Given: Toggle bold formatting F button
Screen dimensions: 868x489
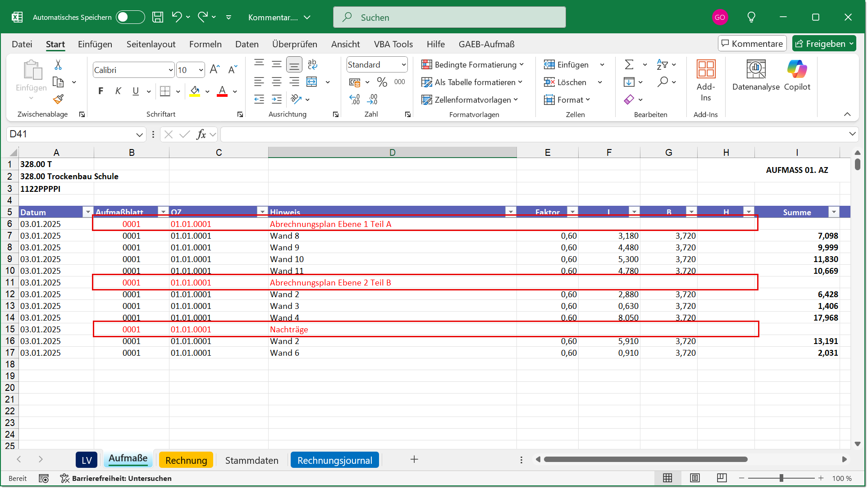Looking at the screenshot, I should pos(101,91).
